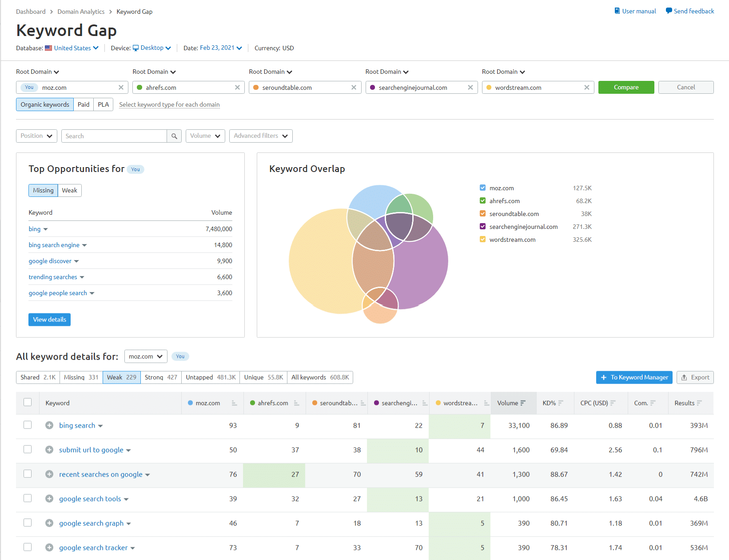The image size is (729, 560).
Task: Sort by KD% column
Action: click(x=561, y=403)
